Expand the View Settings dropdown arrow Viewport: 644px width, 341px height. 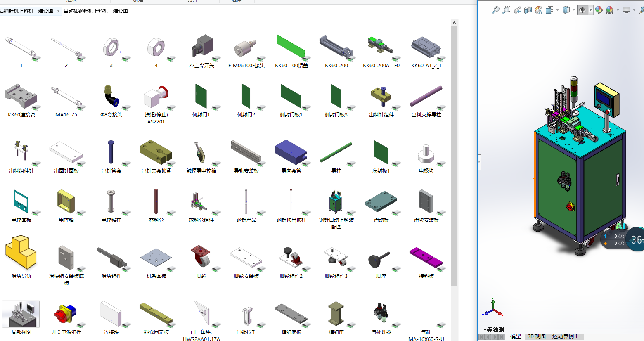point(634,10)
